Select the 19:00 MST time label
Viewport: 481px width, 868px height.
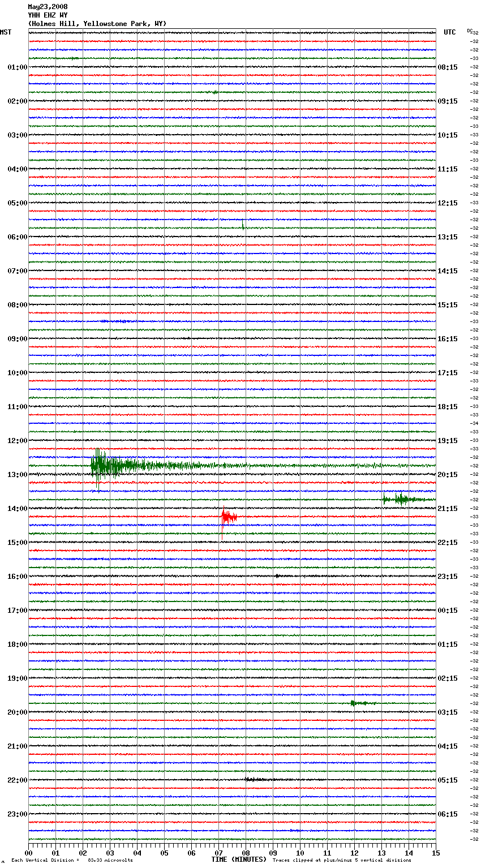click(18, 678)
